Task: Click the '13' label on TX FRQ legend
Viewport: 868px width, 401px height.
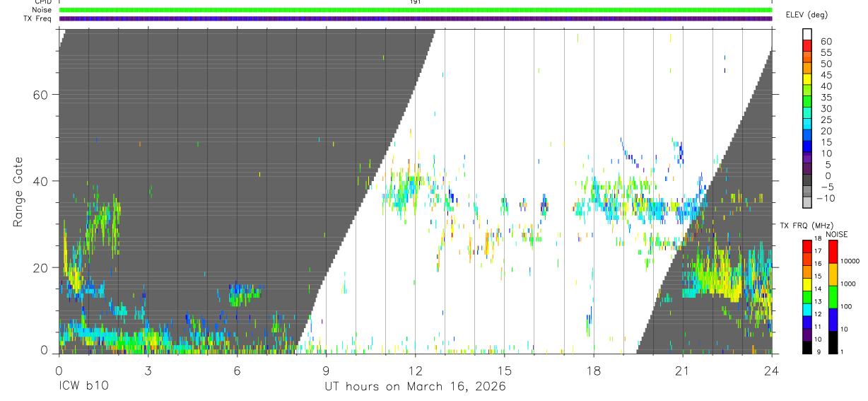Action: pyautogui.click(x=819, y=301)
